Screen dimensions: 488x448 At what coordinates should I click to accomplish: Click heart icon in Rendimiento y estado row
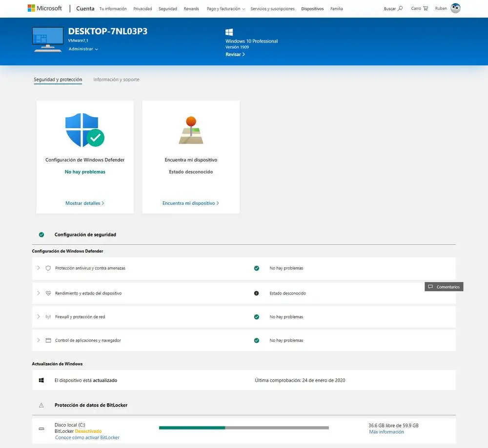[x=48, y=293]
